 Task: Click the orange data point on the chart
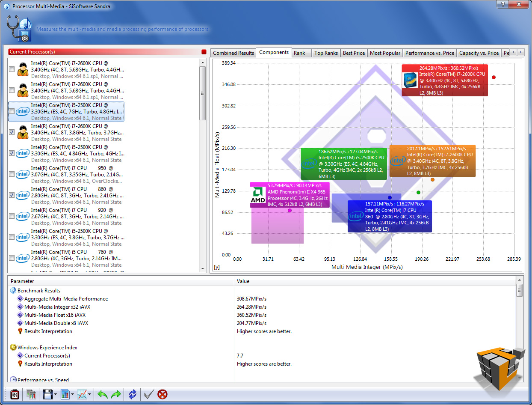(433, 180)
